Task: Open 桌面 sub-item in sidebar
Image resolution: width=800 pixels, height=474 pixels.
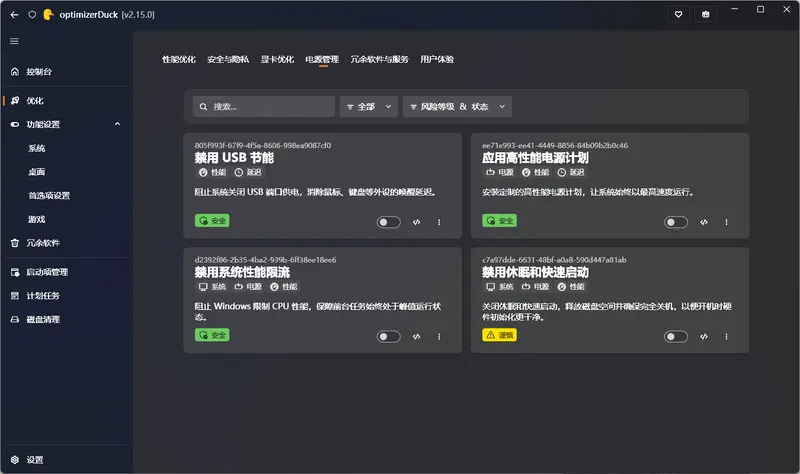Action: (37, 172)
